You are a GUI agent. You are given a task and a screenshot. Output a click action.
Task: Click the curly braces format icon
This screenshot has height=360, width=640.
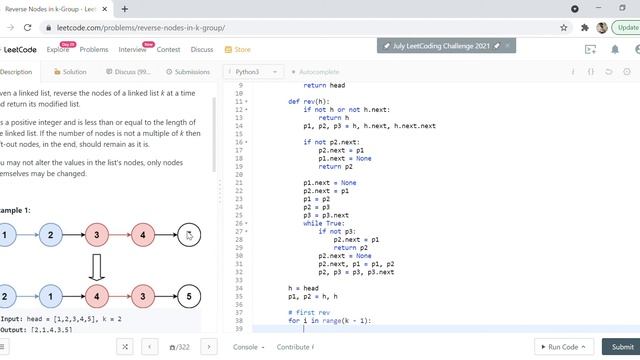591,72
